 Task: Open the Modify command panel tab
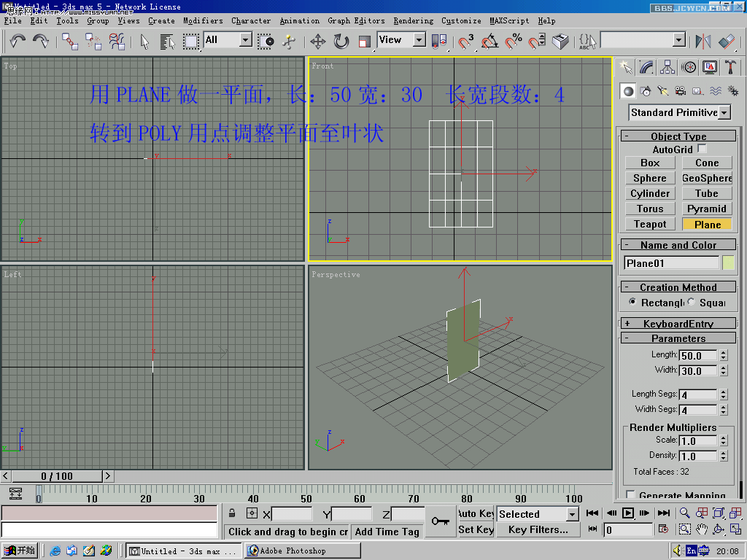(646, 67)
